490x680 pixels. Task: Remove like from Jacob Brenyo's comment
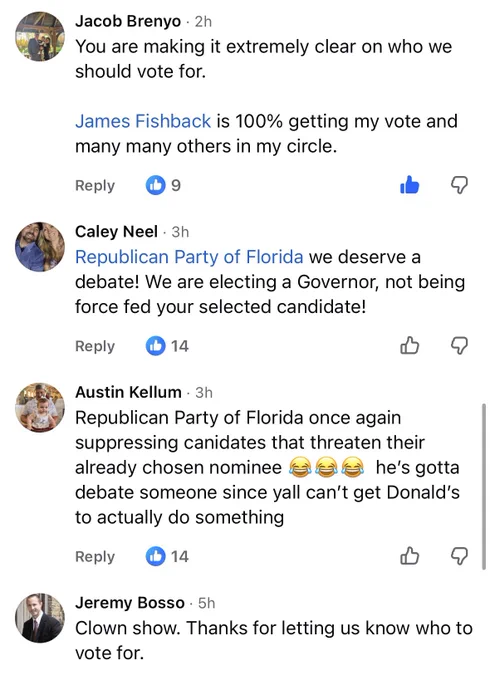pyautogui.click(x=409, y=185)
